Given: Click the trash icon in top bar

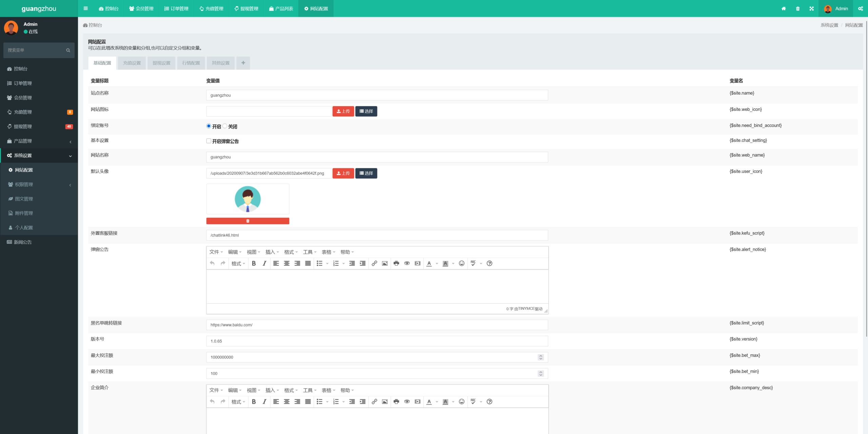Looking at the screenshot, I should [x=797, y=8].
